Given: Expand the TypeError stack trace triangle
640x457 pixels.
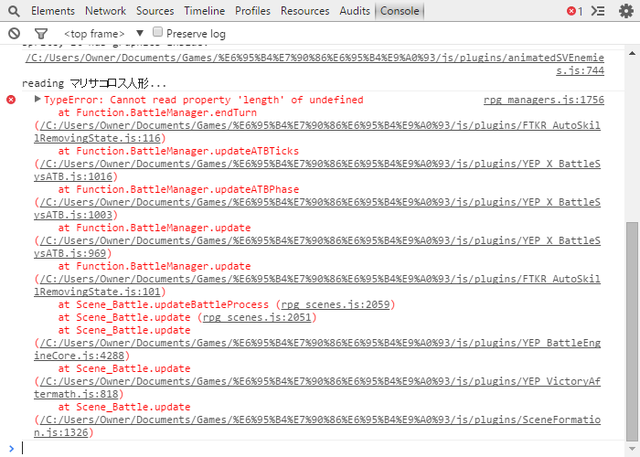Looking at the screenshot, I should tap(38, 99).
